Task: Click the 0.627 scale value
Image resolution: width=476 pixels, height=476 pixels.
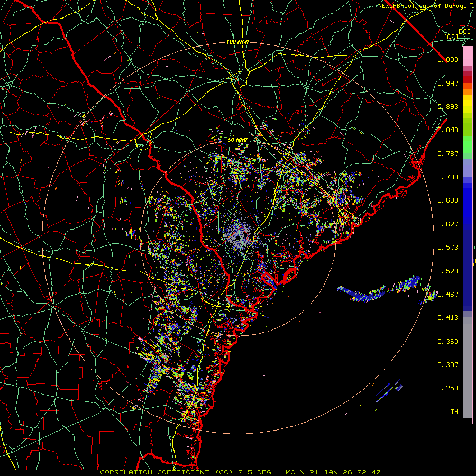Action: 448,224
